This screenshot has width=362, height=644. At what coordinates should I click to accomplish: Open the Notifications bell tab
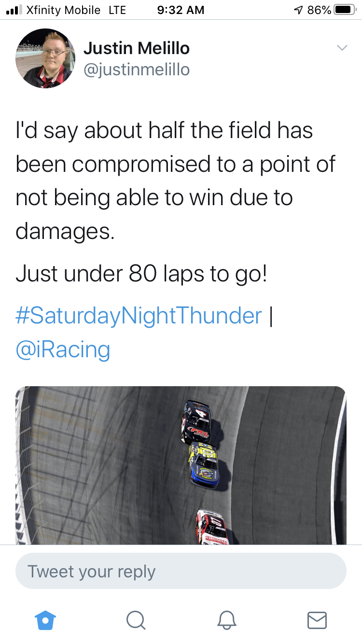pyautogui.click(x=226, y=620)
